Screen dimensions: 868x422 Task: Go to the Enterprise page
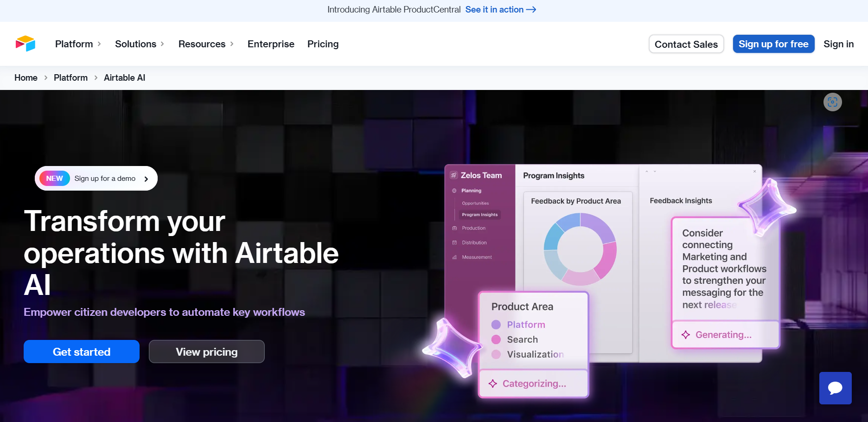[271, 44]
